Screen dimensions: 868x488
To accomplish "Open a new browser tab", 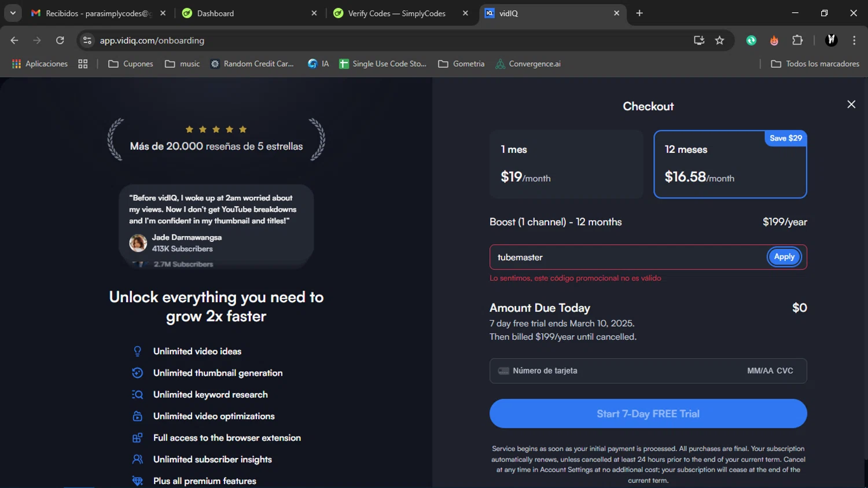I will tap(639, 13).
